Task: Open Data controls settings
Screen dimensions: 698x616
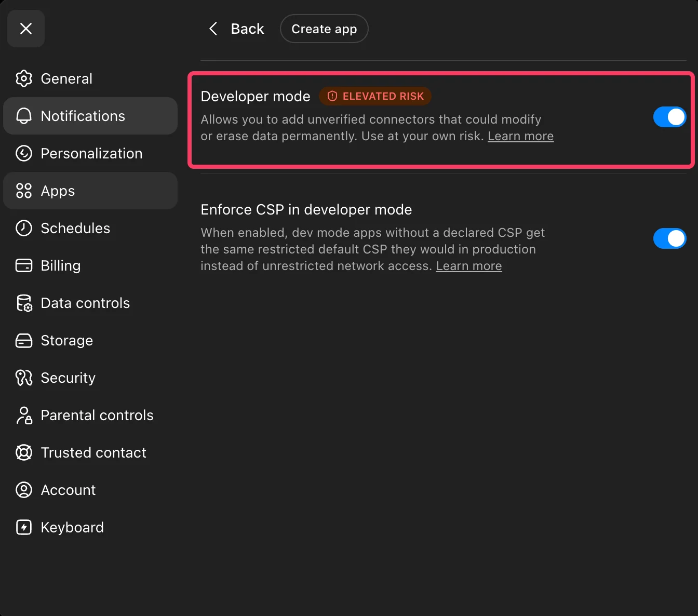Action: pos(90,303)
